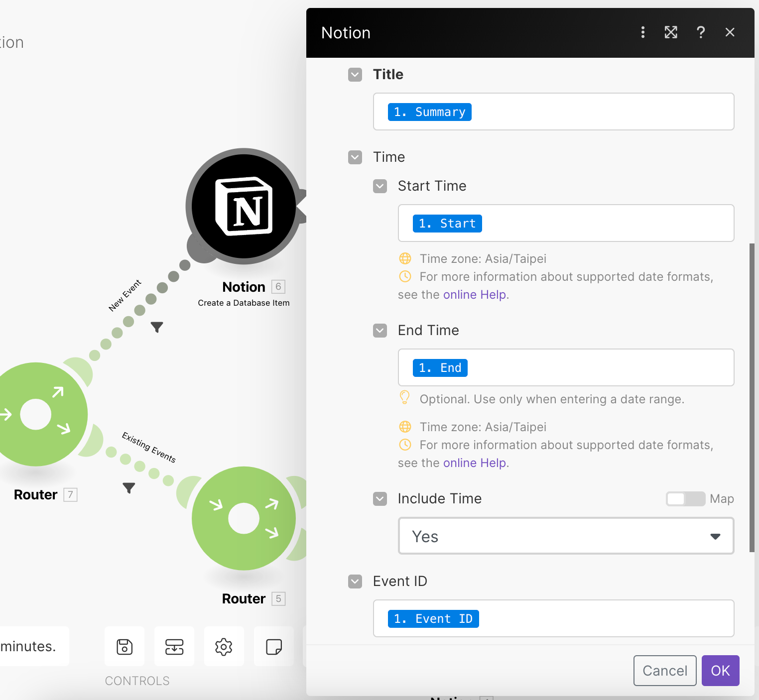Screen dimensions: 759x700
Task: Click the Router number 5 badge
Action: pyautogui.click(x=278, y=598)
